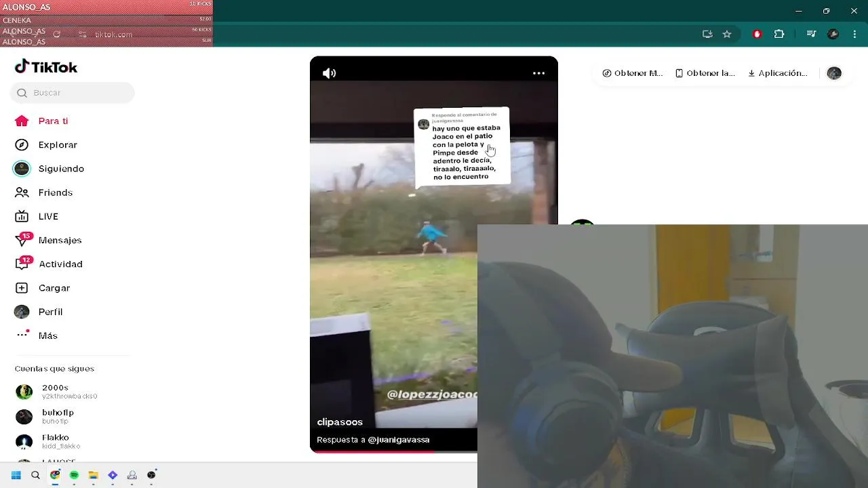Screen dimensions: 868x488
Task: Open Spotify from the taskbar
Action: [74, 475]
